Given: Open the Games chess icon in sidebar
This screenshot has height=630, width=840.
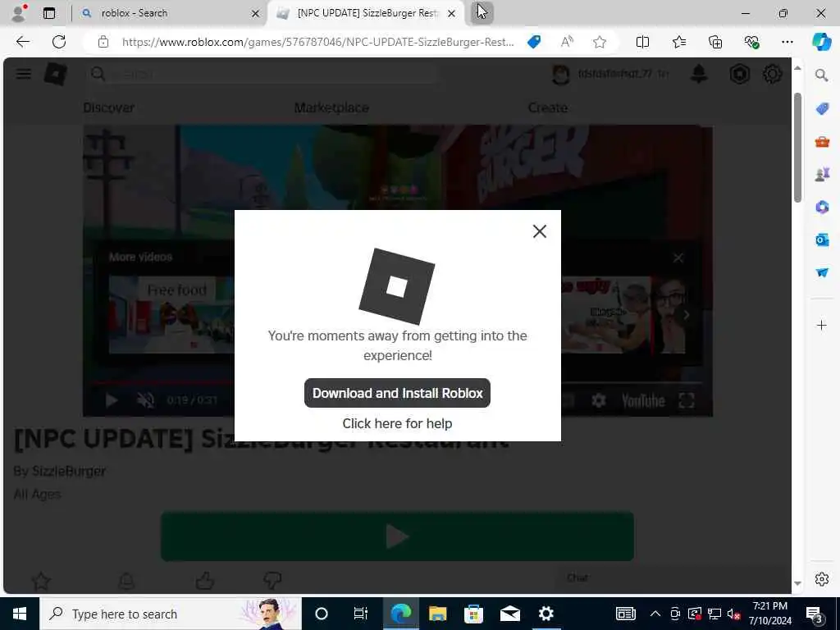Looking at the screenshot, I should 822,174.
